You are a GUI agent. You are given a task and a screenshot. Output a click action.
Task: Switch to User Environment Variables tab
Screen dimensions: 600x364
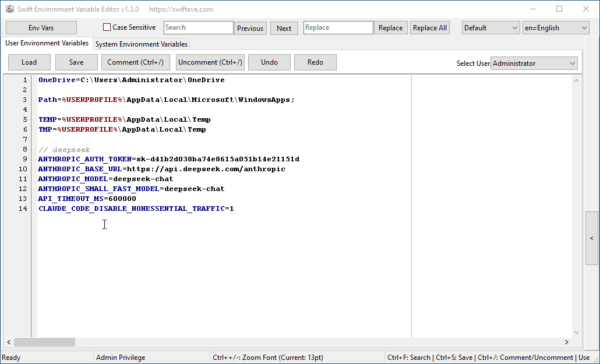click(47, 43)
